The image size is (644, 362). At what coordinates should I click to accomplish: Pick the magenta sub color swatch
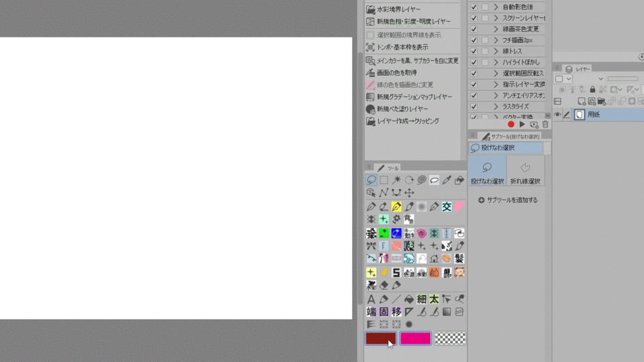coord(416,339)
